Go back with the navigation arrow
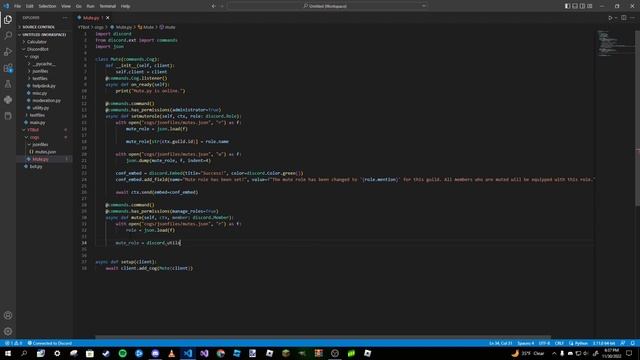 point(213,6)
